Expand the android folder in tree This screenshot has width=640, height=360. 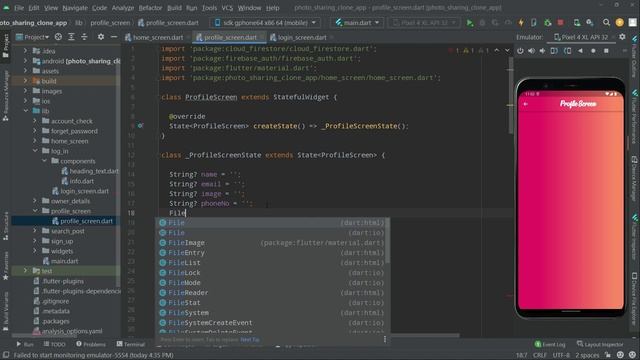point(25,61)
